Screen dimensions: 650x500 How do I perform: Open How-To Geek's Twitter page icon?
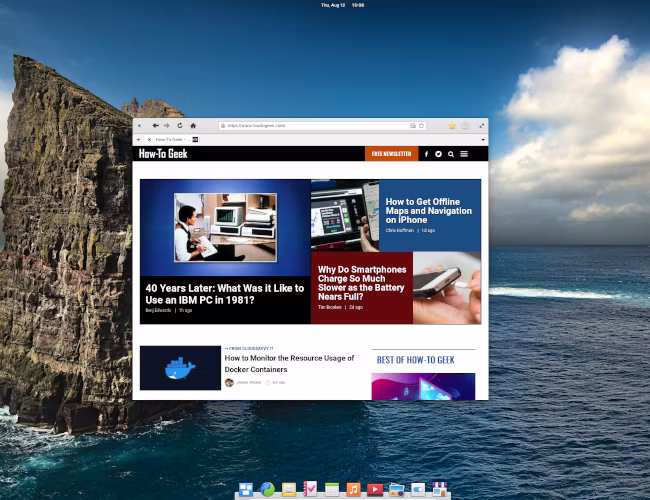(438, 154)
